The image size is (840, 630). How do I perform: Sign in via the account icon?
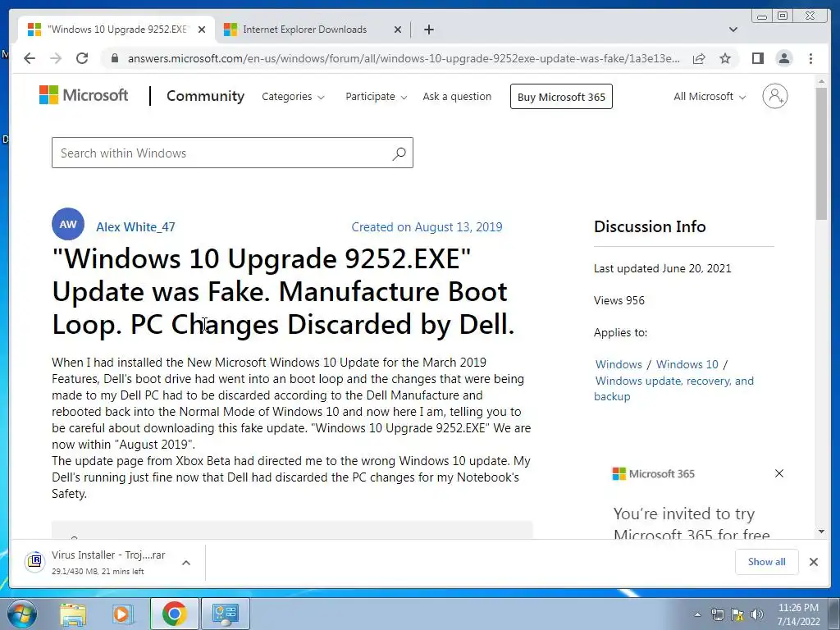tap(774, 97)
